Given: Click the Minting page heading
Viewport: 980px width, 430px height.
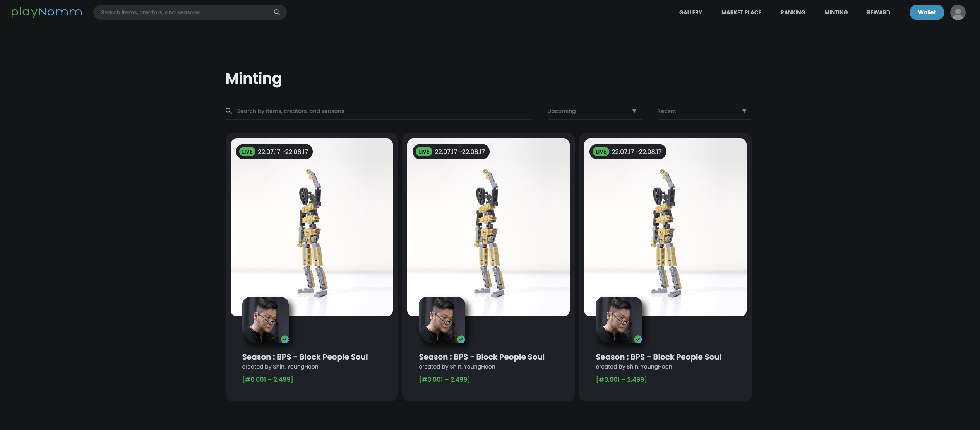Looking at the screenshot, I should (254, 79).
